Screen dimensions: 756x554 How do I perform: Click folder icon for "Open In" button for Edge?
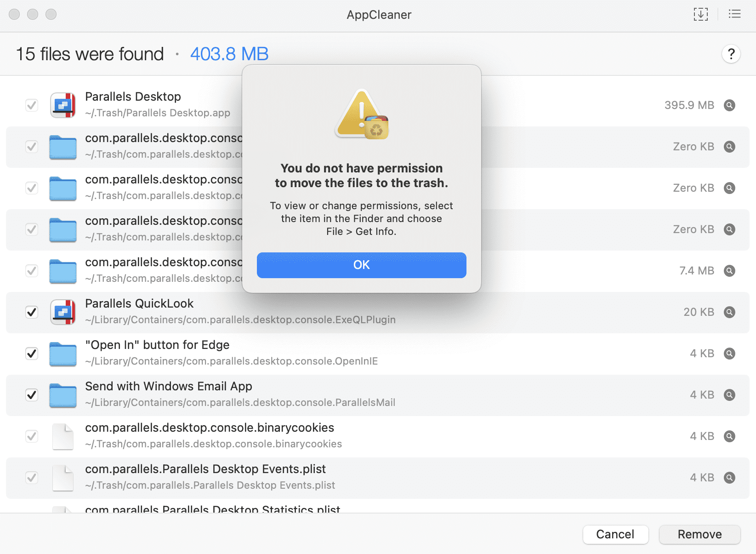click(63, 354)
